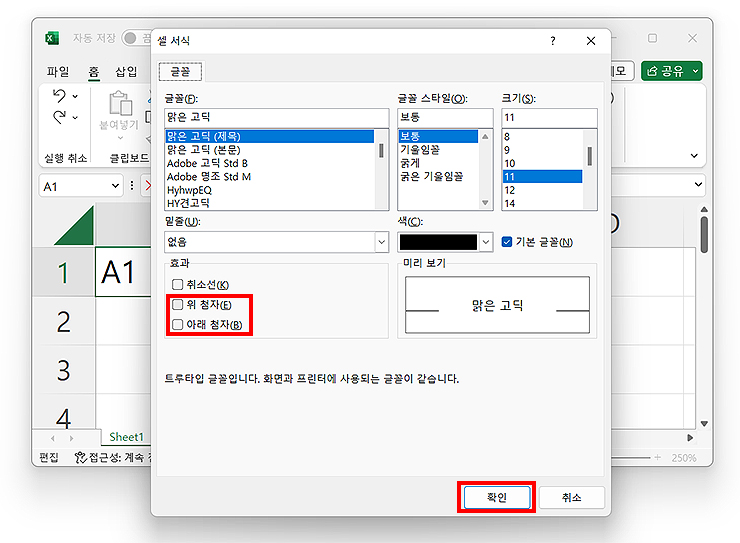Image resolution: width=740 pixels, height=543 pixels.
Task: Select font size 12
Action: point(543,190)
